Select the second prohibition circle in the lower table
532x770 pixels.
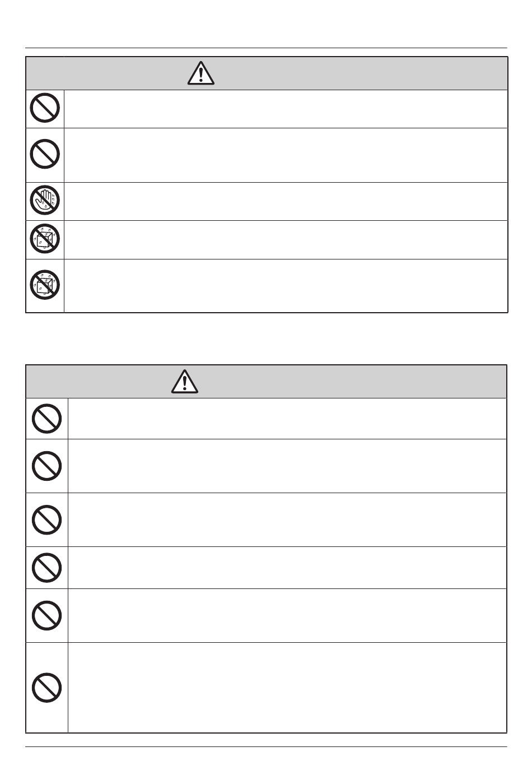(47, 466)
